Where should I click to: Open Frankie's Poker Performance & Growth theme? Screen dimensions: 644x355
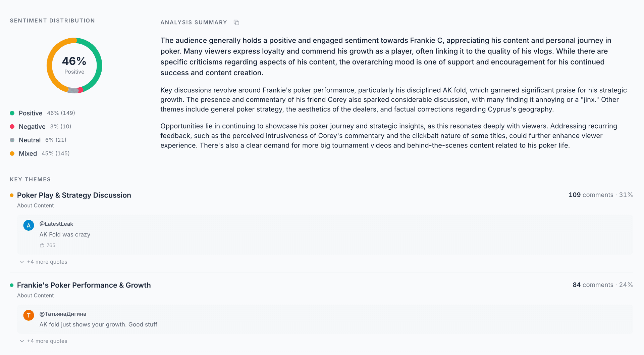point(84,285)
